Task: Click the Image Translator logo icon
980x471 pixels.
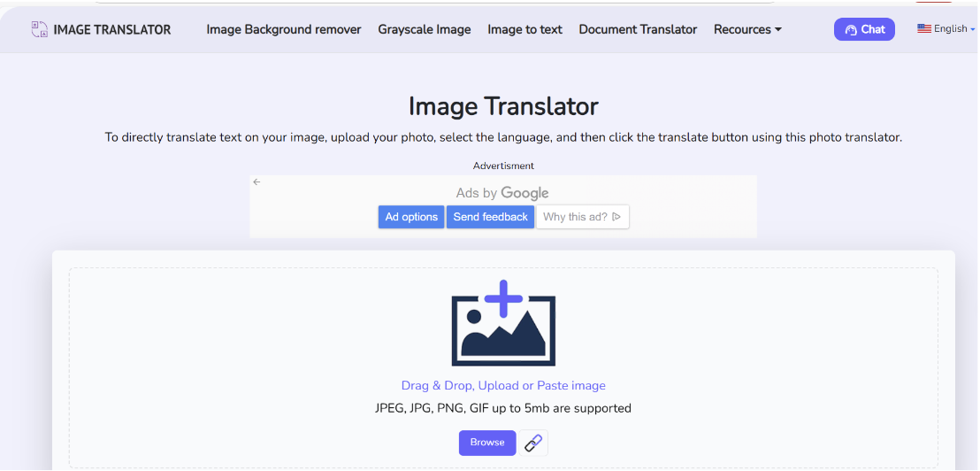Action: [x=39, y=29]
